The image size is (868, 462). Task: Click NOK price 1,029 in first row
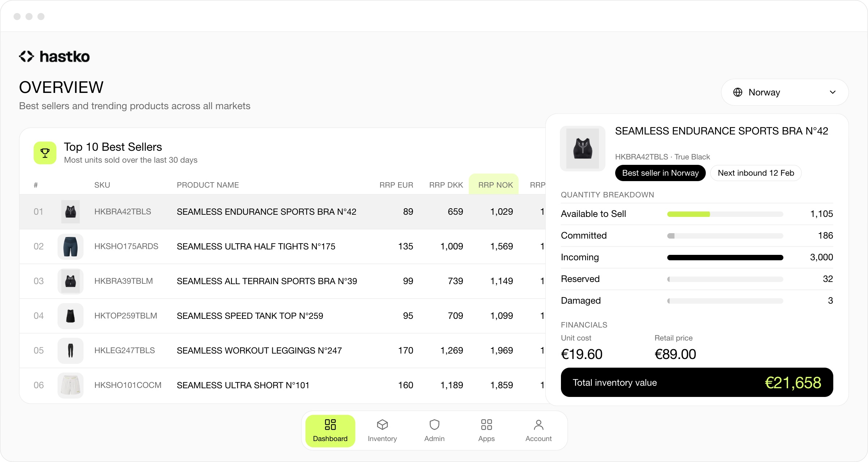click(501, 211)
